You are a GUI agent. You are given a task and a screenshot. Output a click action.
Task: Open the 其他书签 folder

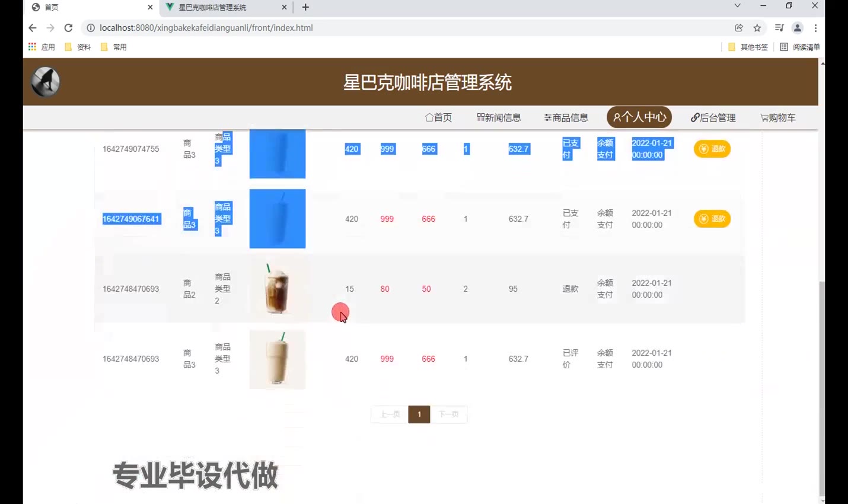coord(748,47)
